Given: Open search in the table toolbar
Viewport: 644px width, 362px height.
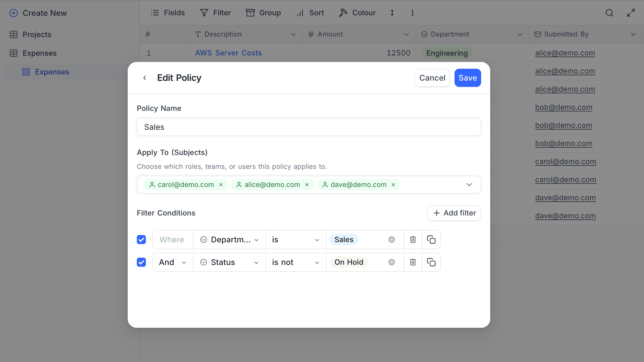Looking at the screenshot, I should pyautogui.click(x=609, y=13).
